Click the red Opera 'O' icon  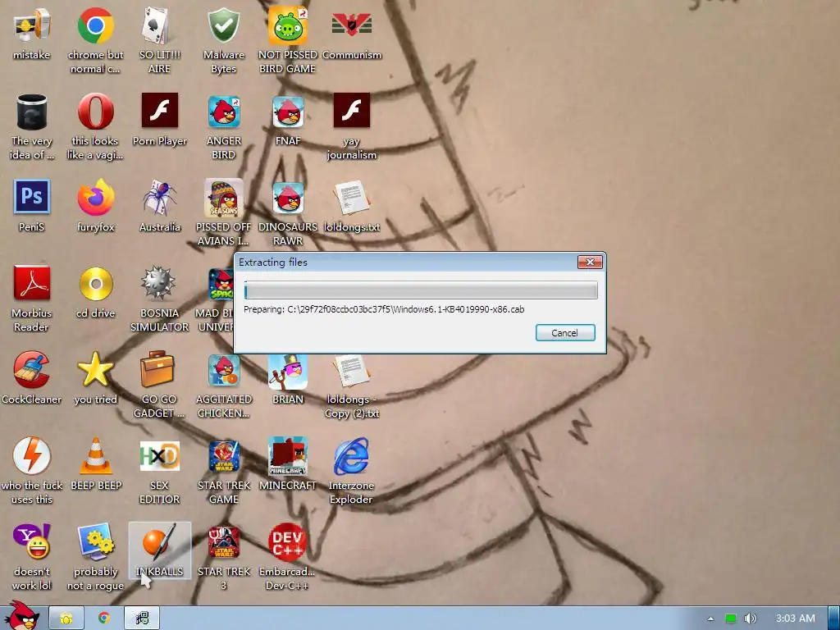pyautogui.click(x=95, y=112)
